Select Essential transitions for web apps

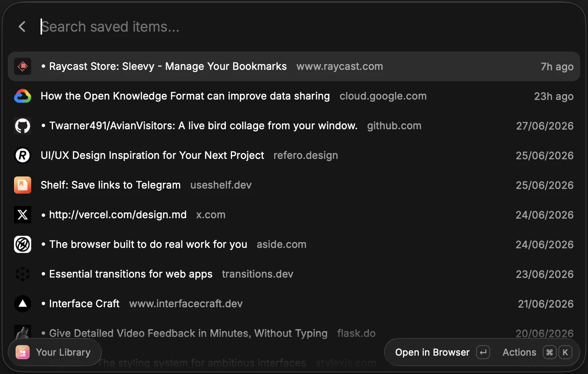(x=131, y=274)
